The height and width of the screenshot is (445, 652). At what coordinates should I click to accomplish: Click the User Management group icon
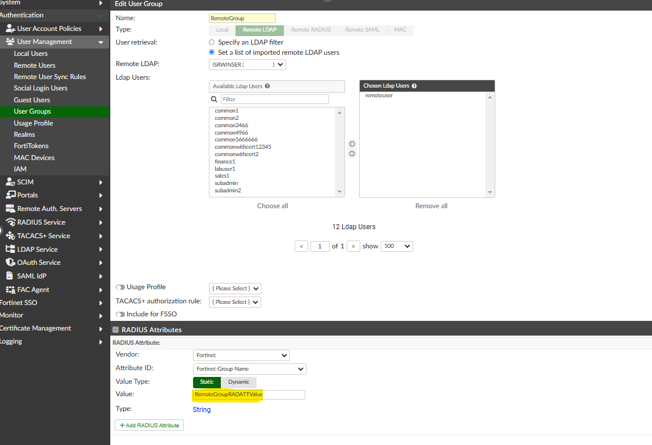click(x=10, y=42)
